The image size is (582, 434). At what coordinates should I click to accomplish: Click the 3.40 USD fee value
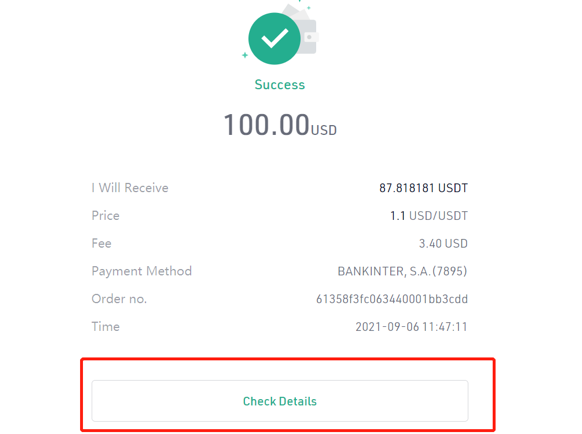444,244
